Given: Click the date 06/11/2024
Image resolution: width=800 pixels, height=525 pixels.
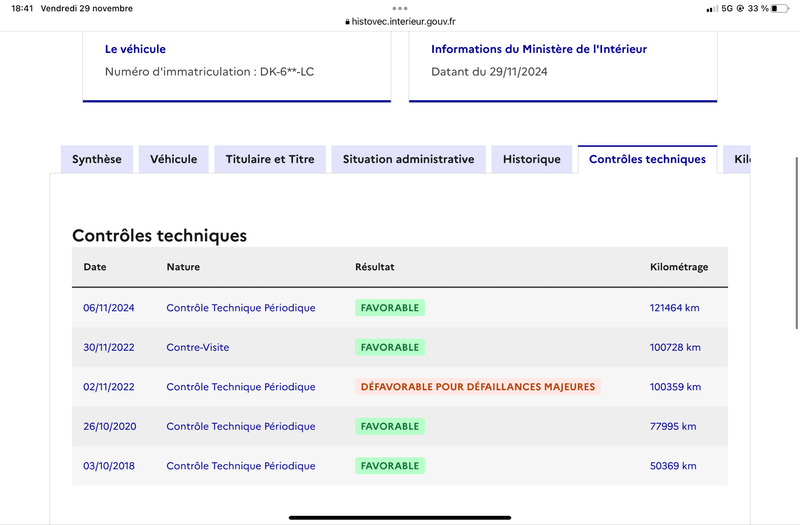Looking at the screenshot, I should click(x=109, y=308).
